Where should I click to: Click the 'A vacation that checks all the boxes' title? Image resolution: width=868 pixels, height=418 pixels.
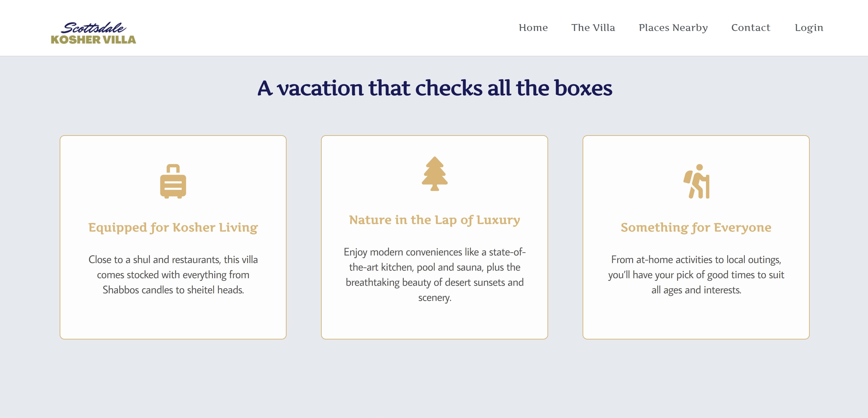point(435,88)
